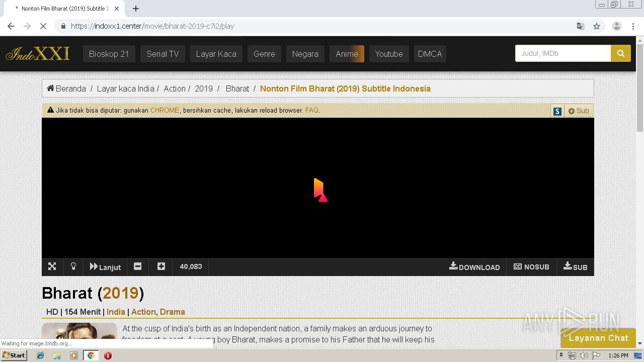This screenshot has width=644, height=362.
Task: Click the IndoXXI logo
Action: pyautogui.click(x=38, y=53)
